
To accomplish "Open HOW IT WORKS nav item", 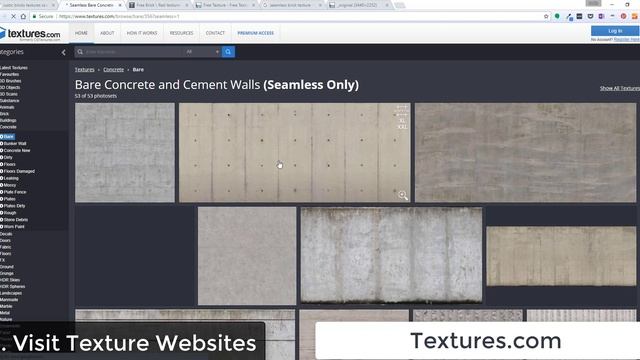I will 142,33.
